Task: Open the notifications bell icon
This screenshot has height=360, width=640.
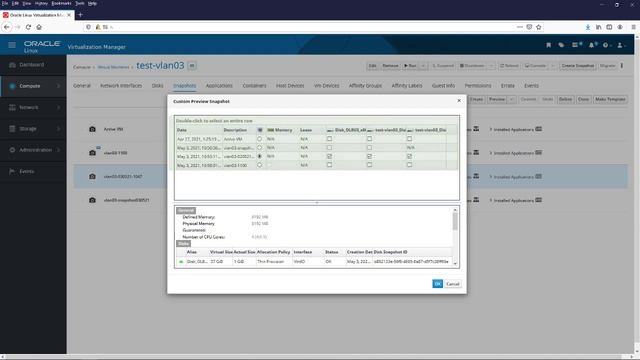Action: [x=592, y=45]
